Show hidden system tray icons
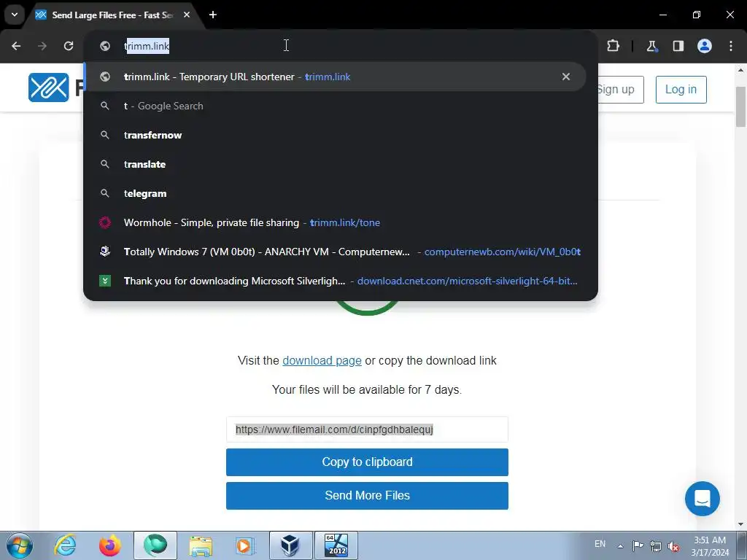This screenshot has width=747, height=560. pyautogui.click(x=620, y=546)
